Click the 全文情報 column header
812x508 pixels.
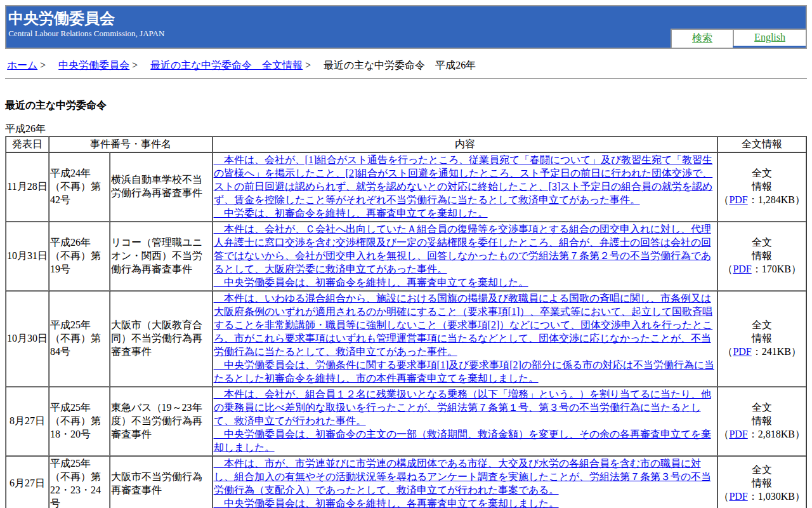coord(761,144)
